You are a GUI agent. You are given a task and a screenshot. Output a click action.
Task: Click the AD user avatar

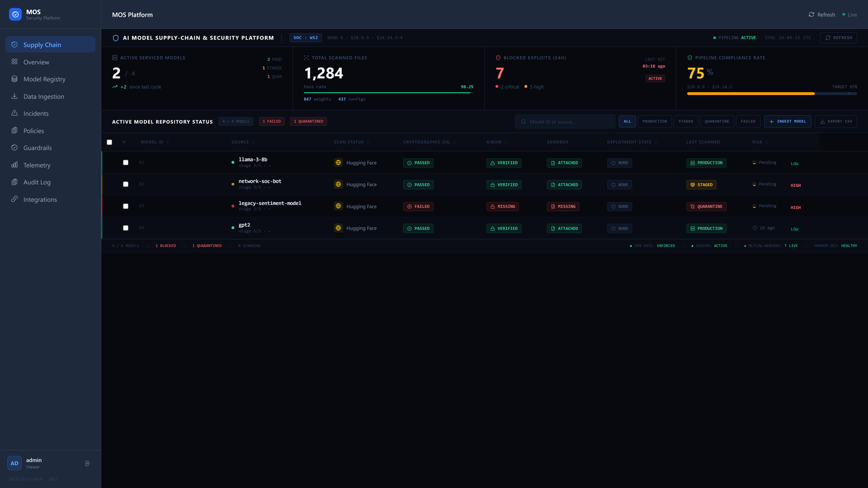[x=15, y=463]
